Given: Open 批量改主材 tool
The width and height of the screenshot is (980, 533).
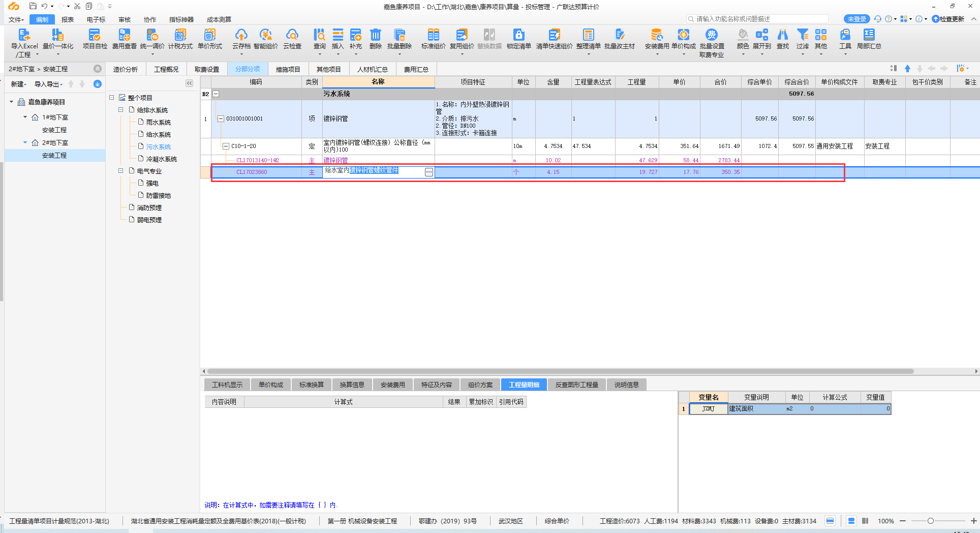Looking at the screenshot, I should pos(619,39).
